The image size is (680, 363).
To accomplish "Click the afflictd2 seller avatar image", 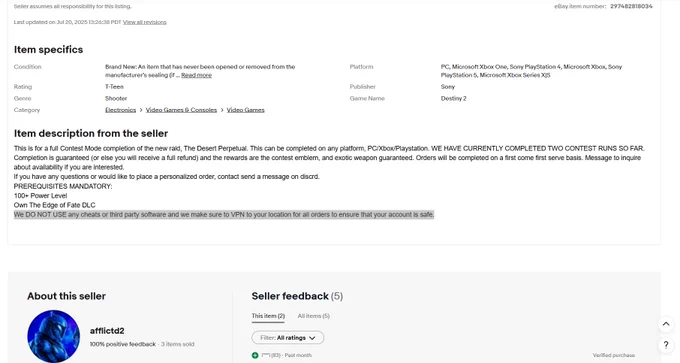I will (53, 336).
